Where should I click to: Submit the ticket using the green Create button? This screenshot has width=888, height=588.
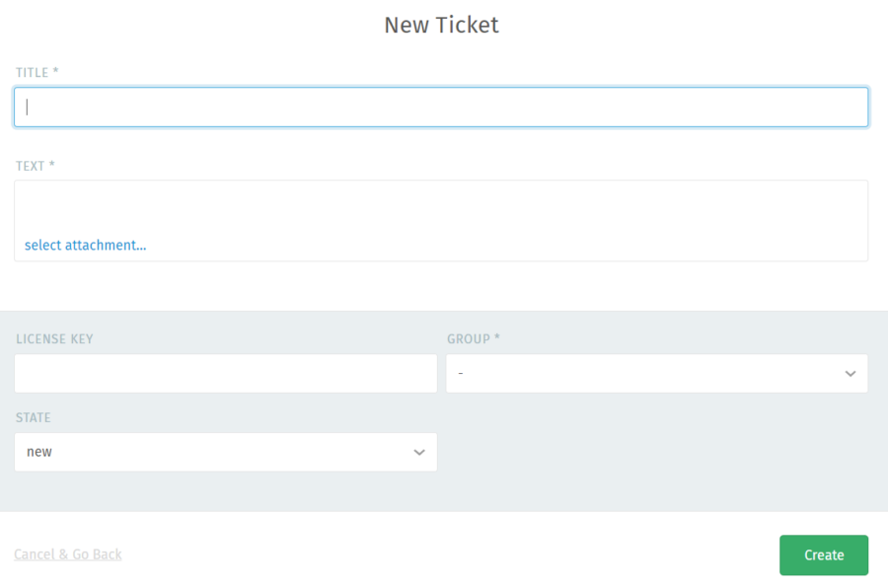[823, 554]
